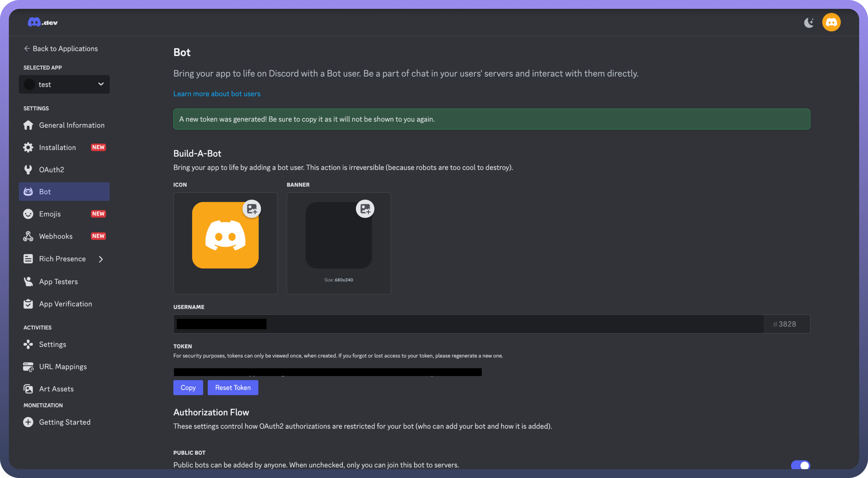
Task: Open the App Testers page
Action: tap(58, 282)
